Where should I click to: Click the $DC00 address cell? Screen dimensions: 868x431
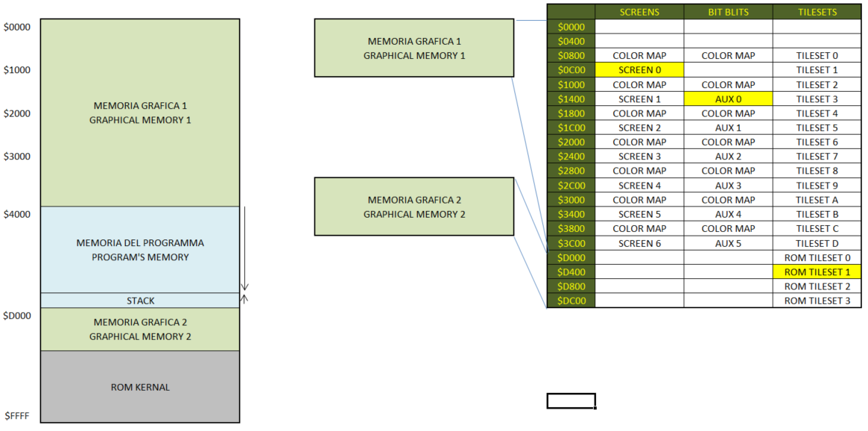pyautogui.click(x=571, y=301)
